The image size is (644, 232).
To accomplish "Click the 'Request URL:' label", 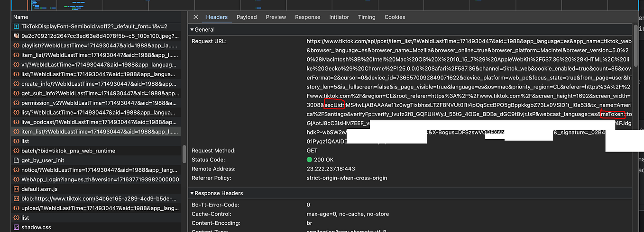I will click(209, 42).
